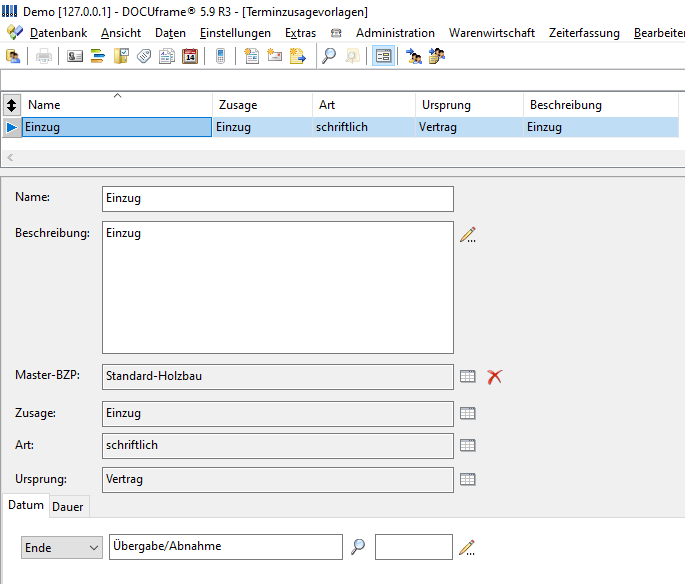Click the Art field showing schriftlich

click(278, 446)
